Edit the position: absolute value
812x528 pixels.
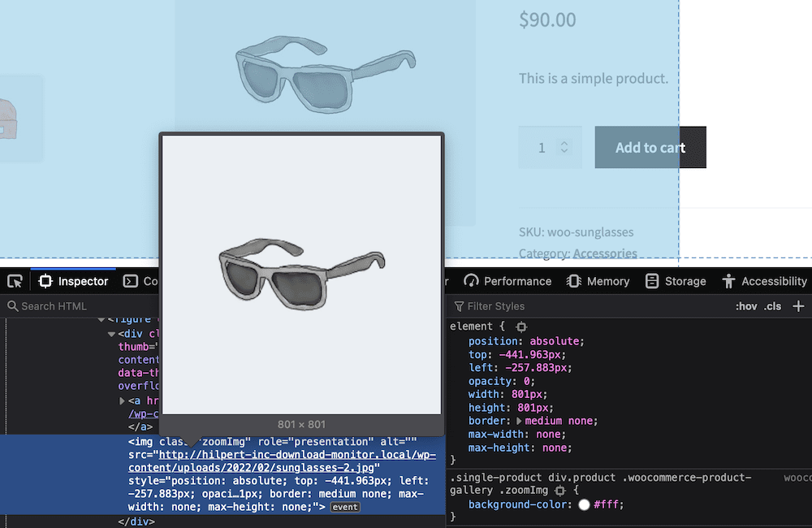click(x=554, y=341)
